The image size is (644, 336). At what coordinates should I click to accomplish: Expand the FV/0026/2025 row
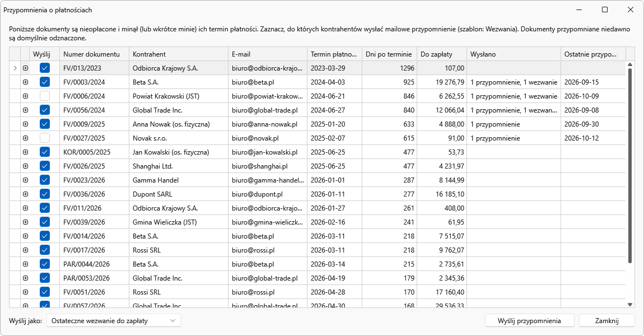click(25, 166)
